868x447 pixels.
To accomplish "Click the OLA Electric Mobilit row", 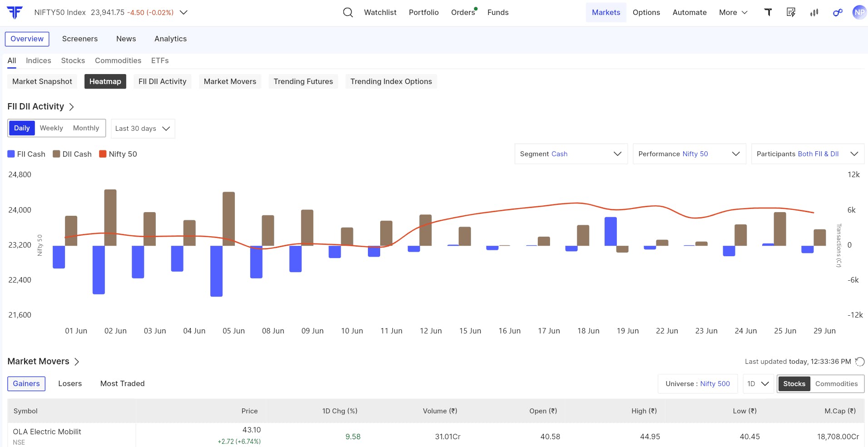I will 436,436.
